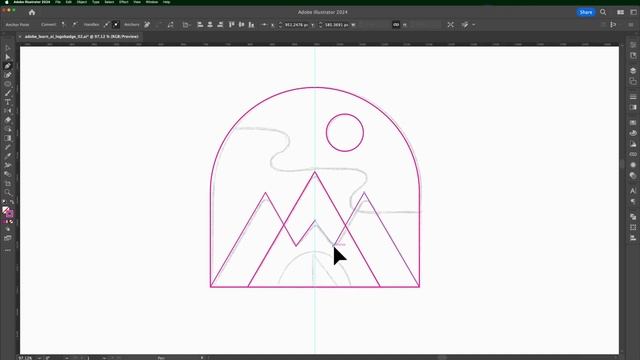The width and height of the screenshot is (640, 360).
Task: Open the Arrange Documents workspace icon
Action: [620, 12]
